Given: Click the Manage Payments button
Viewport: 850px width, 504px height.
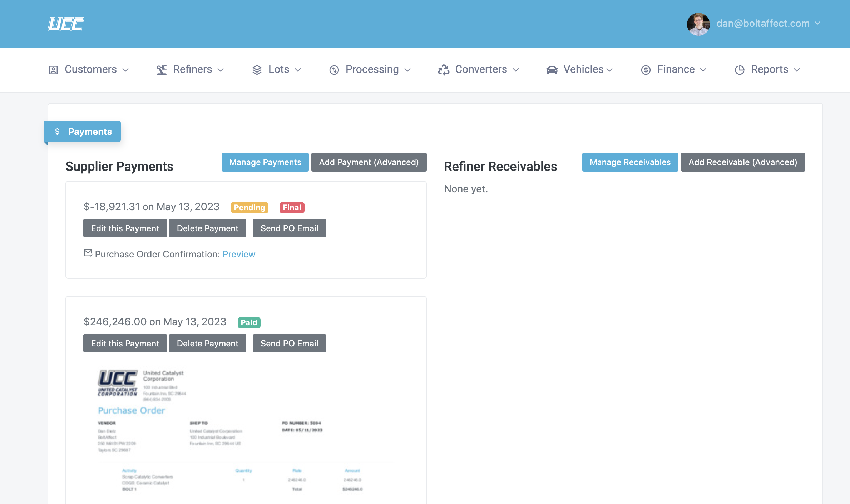Looking at the screenshot, I should tap(265, 162).
